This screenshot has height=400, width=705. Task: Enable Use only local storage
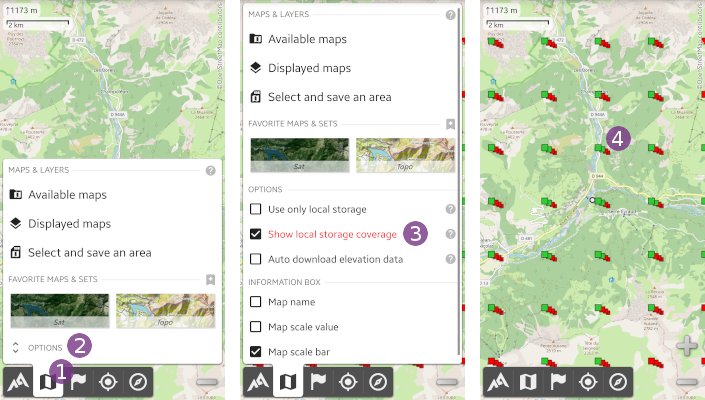256,210
